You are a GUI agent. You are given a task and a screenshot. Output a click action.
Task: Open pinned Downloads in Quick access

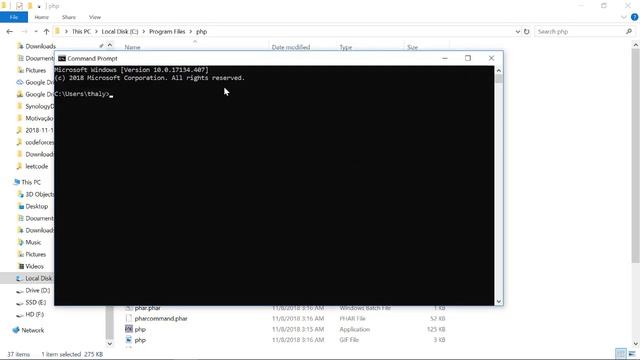[x=40, y=46]
